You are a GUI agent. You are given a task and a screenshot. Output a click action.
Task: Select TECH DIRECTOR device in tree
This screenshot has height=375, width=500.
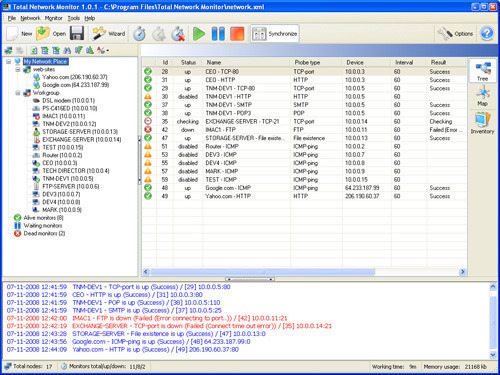76,171
